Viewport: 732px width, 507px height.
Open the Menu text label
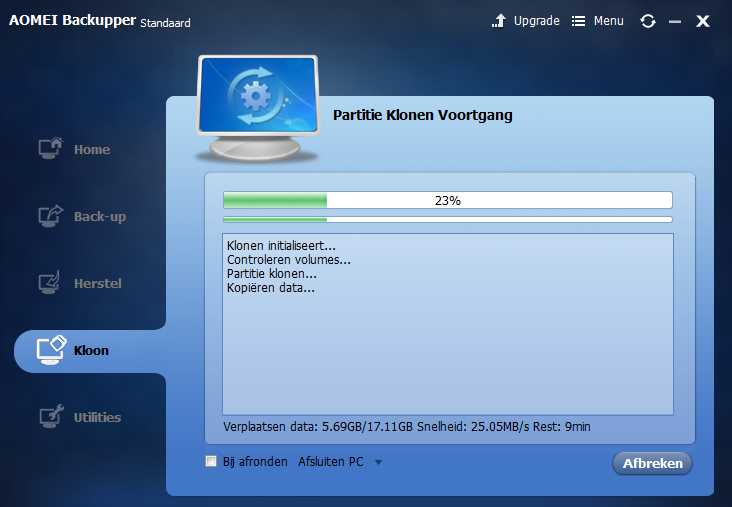coord(608,21)
